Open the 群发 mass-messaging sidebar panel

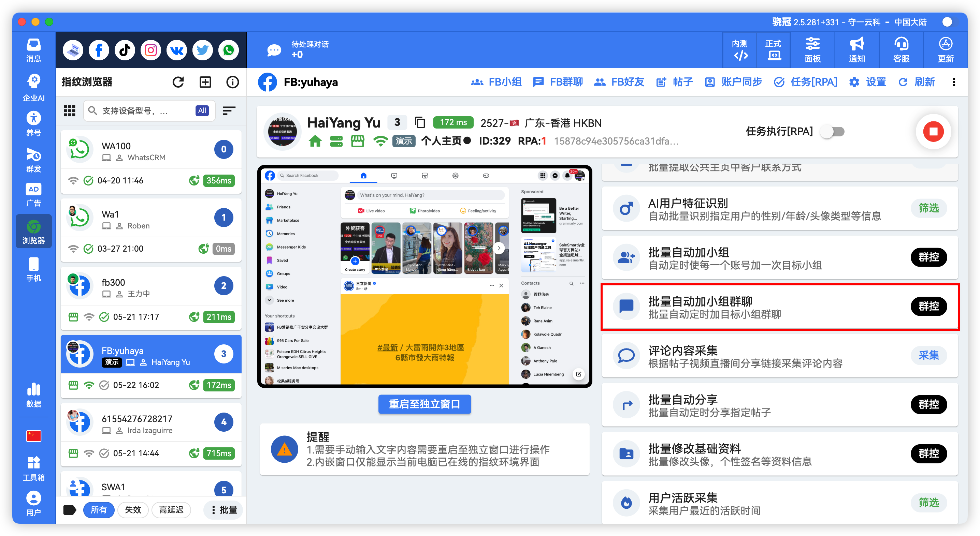tap(33, 161)
